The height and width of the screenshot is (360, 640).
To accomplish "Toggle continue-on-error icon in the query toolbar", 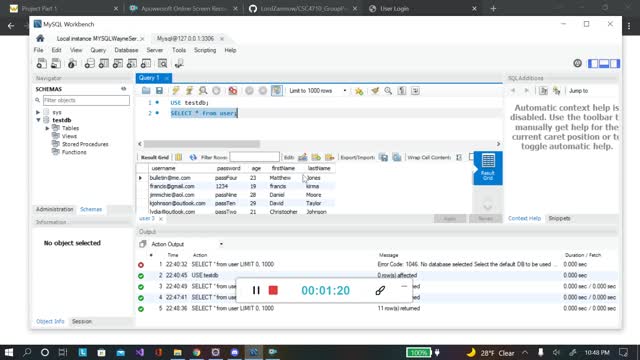I will (233, 91).
